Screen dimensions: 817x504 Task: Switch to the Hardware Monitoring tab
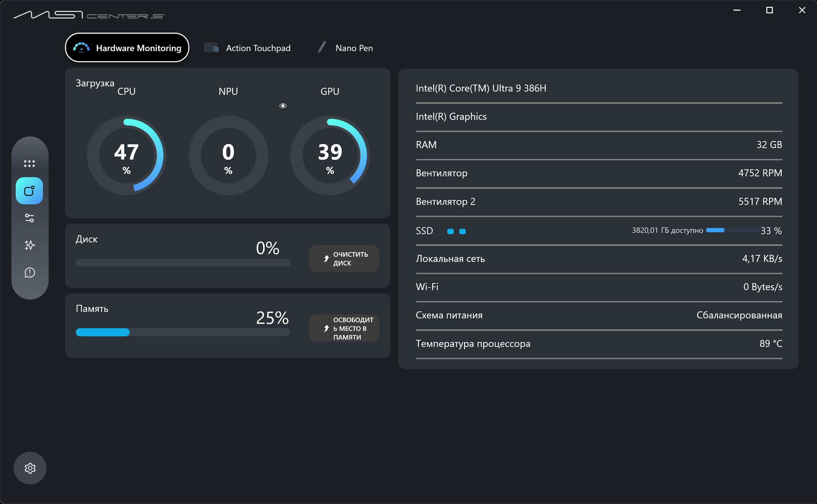click(x=127, y=48)
